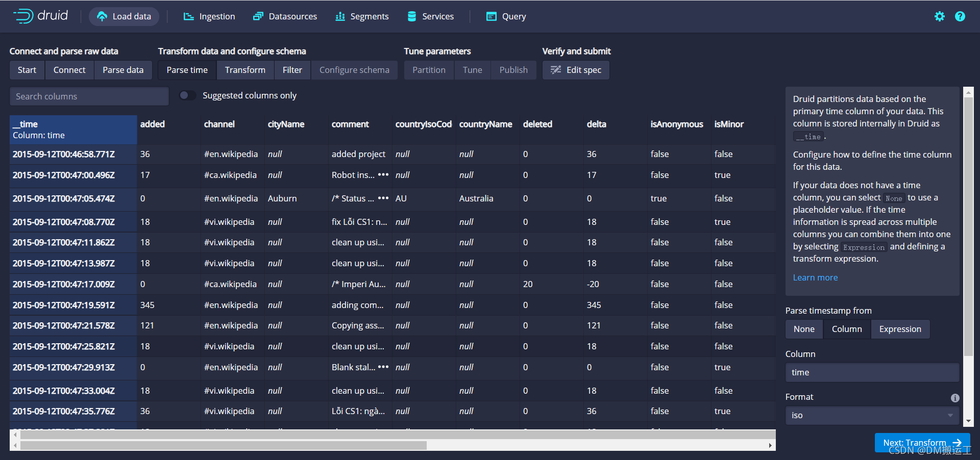This screenshot has height=460, width=980.
Task: Go to the Transform step
Action: (246, 70)
